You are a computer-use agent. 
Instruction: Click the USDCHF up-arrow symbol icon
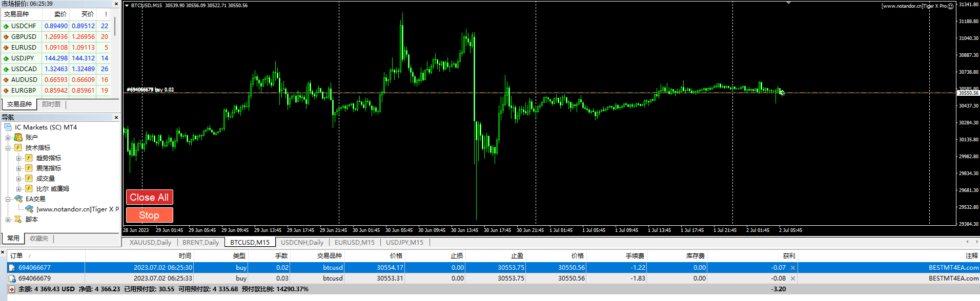(6, 26)
